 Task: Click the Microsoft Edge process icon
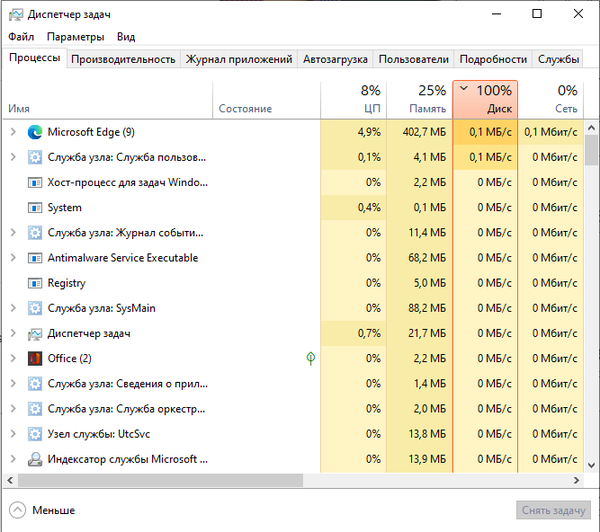pyautogui.click(x=35, y=132)
